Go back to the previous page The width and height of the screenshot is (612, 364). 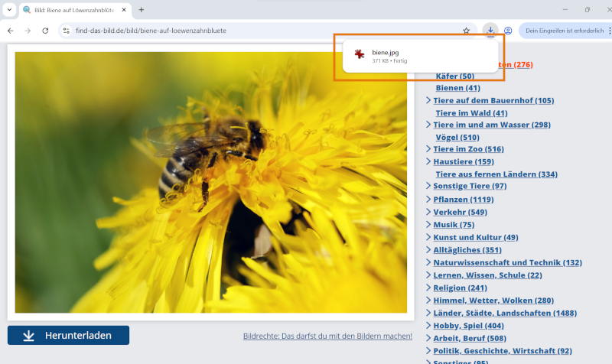pos(10,31)
